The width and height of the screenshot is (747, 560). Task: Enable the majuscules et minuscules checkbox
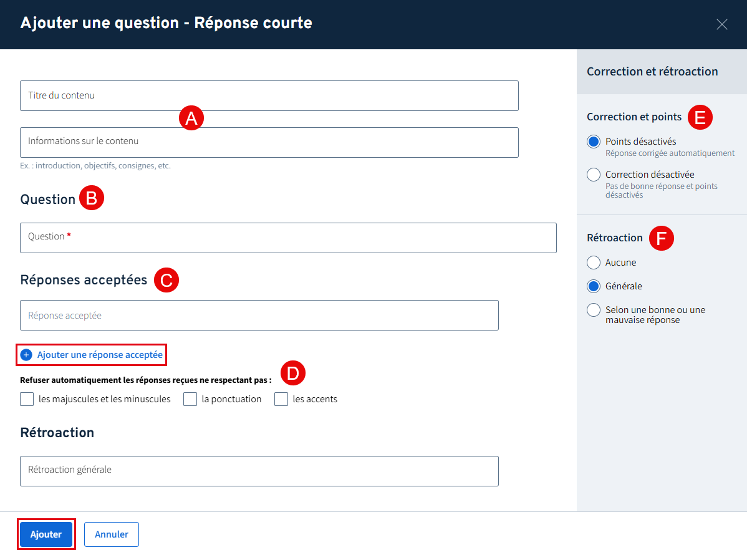[x=27, y=399]
